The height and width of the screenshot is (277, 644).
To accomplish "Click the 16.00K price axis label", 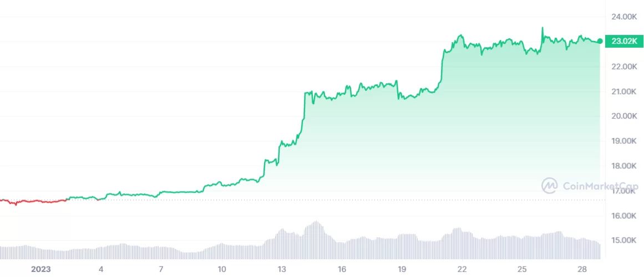I will 623,216.
